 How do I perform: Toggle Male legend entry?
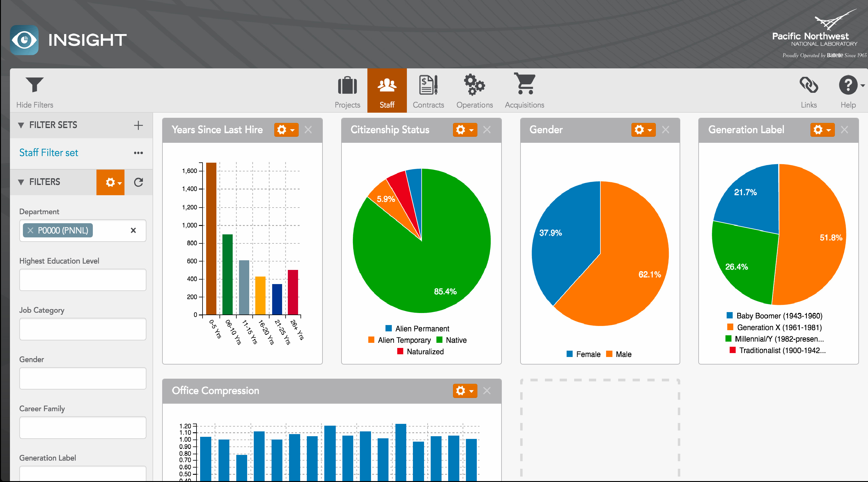[x=619, y=354]
